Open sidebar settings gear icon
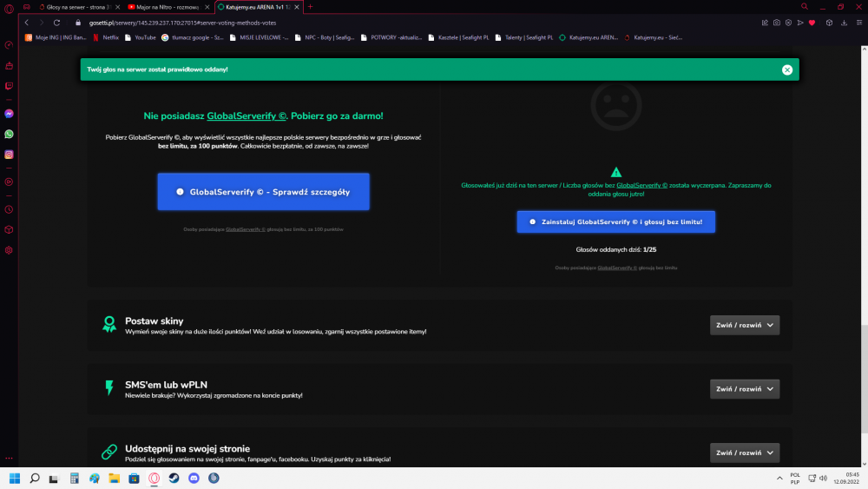 point(9,250)
